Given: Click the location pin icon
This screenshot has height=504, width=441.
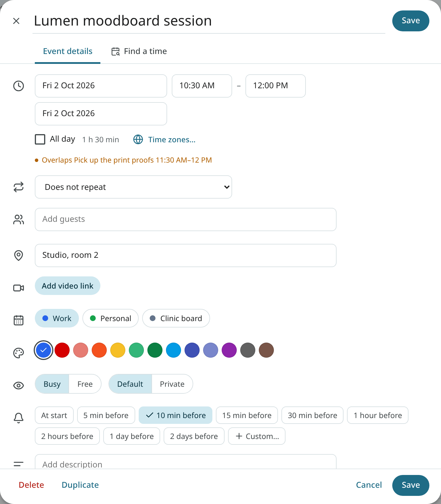Looking at the screenshot, I should pos(19,255).
